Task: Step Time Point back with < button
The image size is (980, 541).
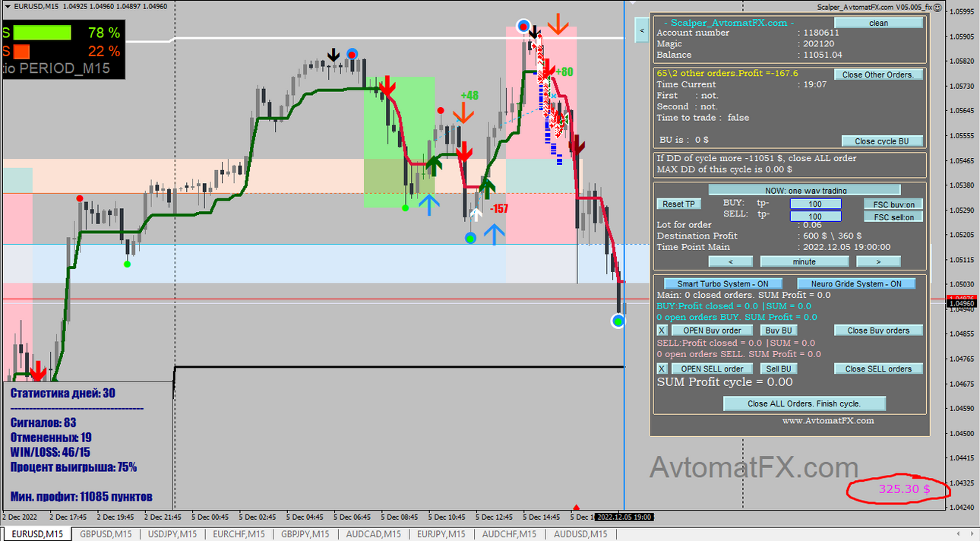Action: click(x=730, y=261)
